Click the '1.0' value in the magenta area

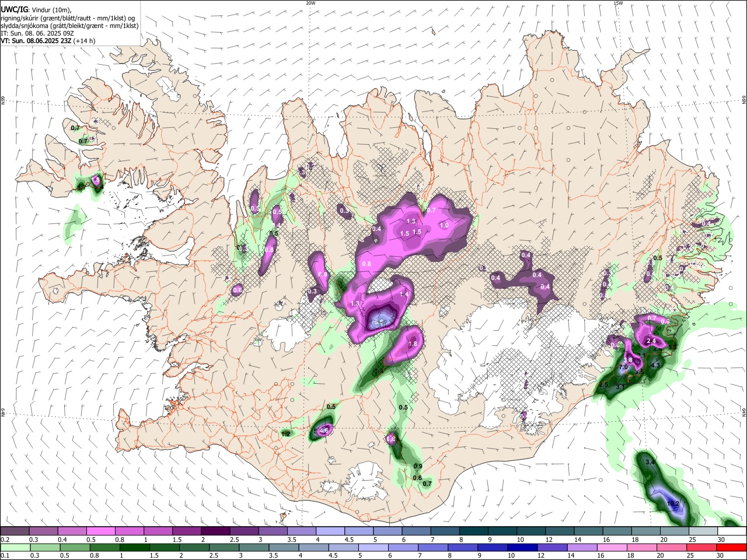[444, 226]
